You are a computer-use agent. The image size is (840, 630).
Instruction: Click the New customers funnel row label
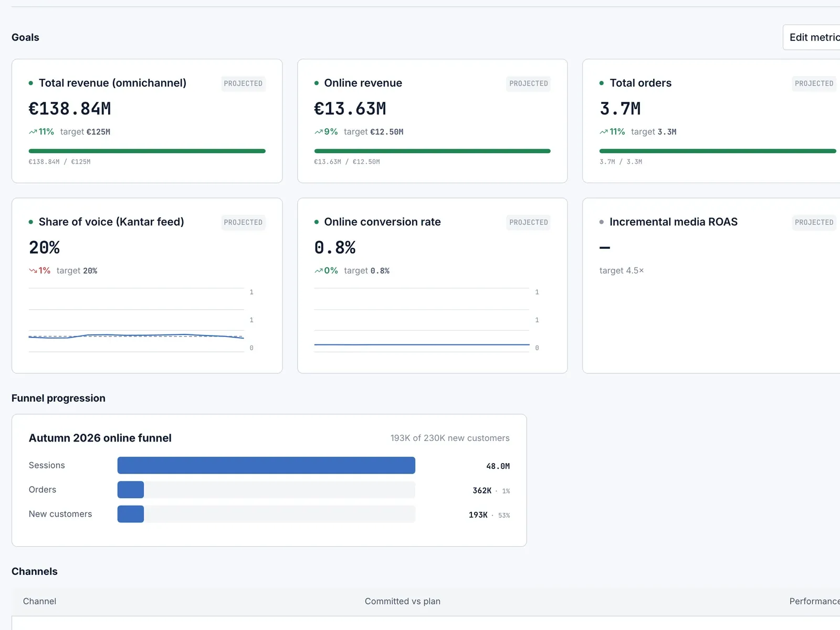click(x=60, y=514)
